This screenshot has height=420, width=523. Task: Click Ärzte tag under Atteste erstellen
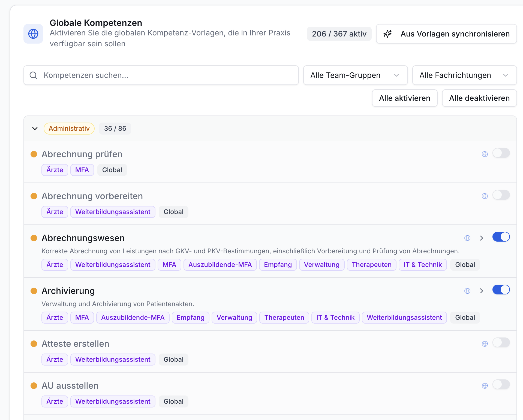[x=55, y=360]
